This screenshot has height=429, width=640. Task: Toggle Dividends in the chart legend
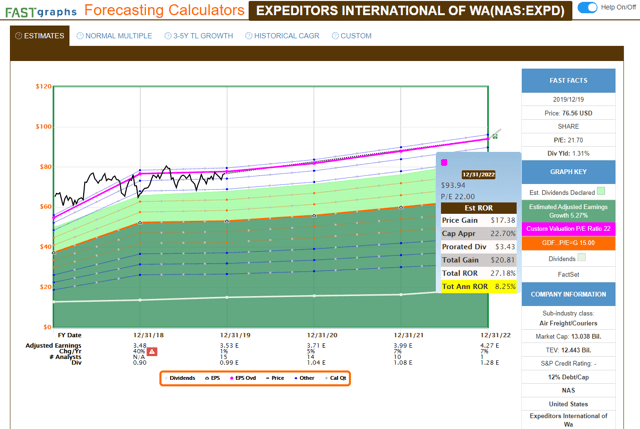(x=180, y=378)
